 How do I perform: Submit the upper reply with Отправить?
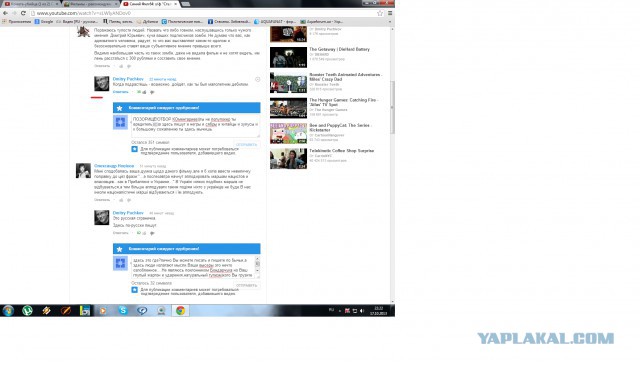pyautogui.click(x=247, y=144)
